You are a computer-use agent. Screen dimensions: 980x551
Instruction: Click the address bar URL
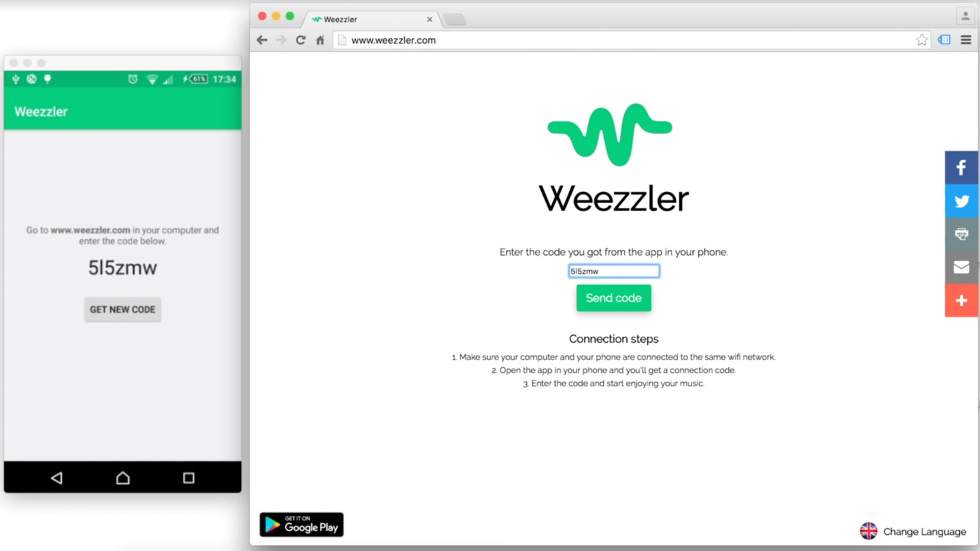(x=393, y=40)
